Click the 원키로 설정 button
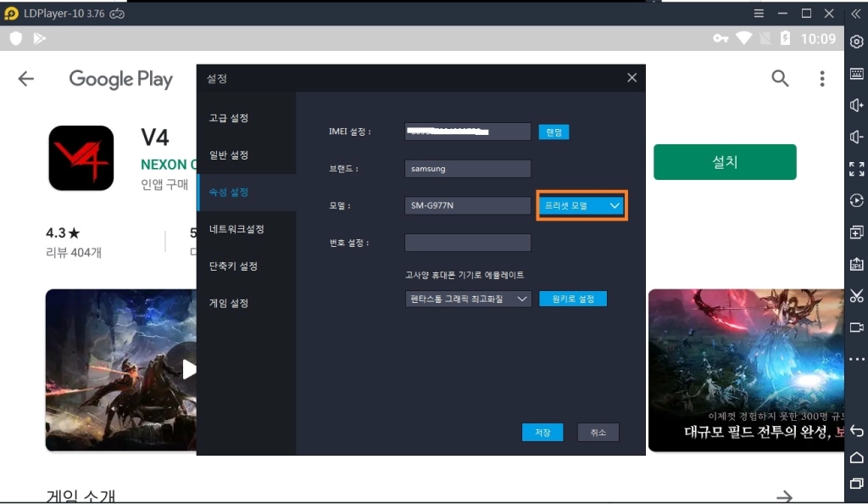The height and width of the screenshot is (504, 868). tap(573, 299)
